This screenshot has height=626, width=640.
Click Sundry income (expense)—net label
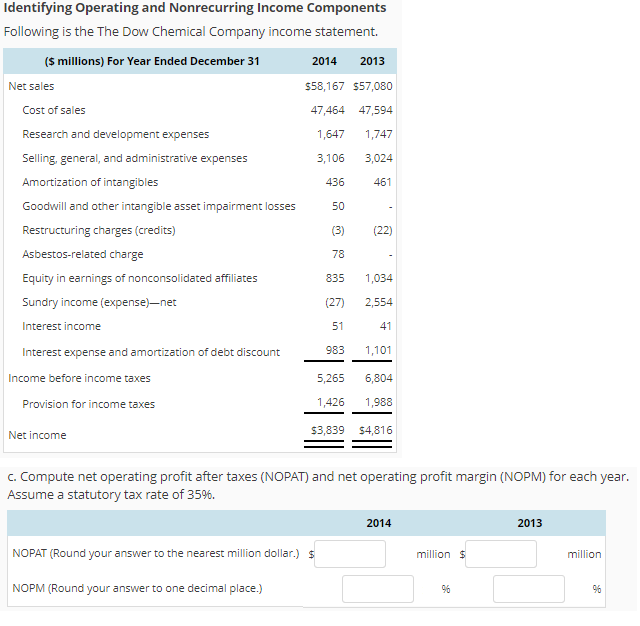(x=99, y=303)
